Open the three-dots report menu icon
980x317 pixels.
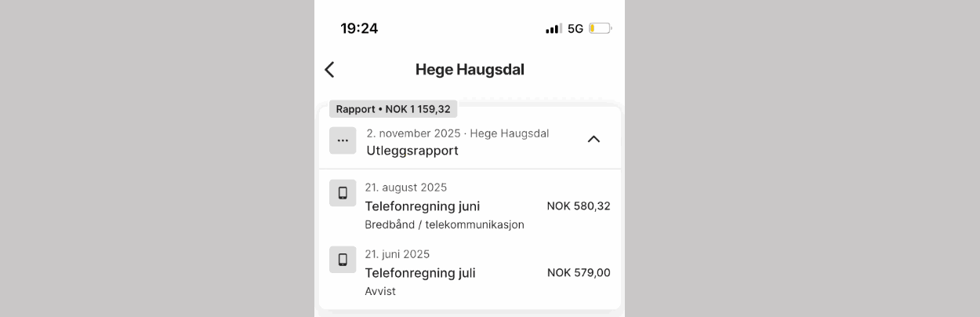pyautogui.click(x=343, y=140)
